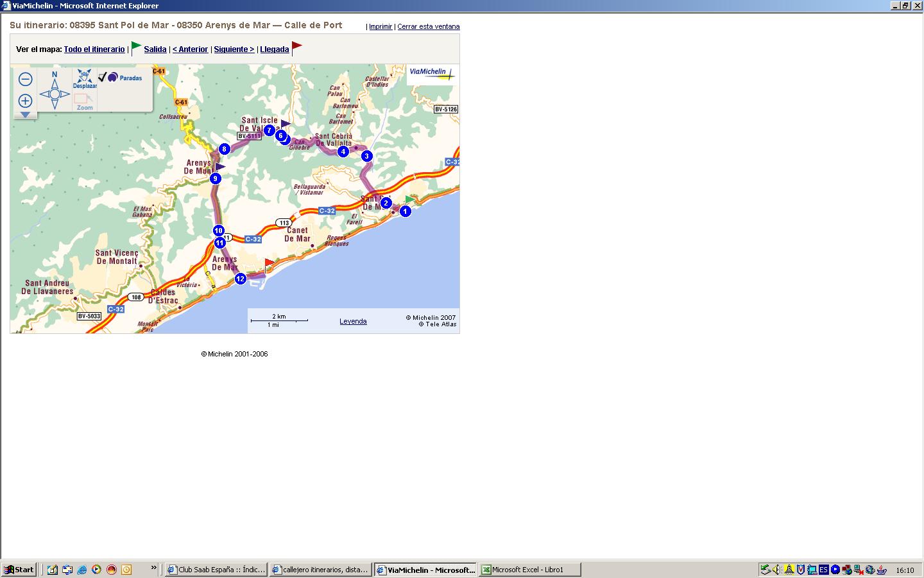
Task: Click Safely Remove Hardware tray icon
Action: [766, 570]
